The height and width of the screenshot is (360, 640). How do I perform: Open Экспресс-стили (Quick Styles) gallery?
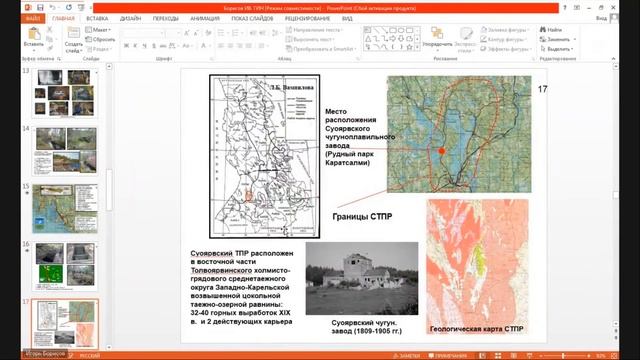465,40
